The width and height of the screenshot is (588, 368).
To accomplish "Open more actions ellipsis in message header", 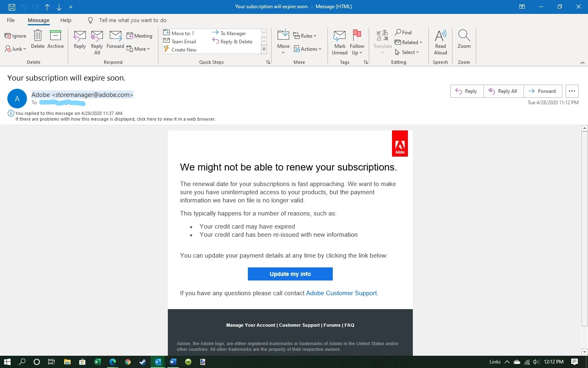I will tap(572, 91).
